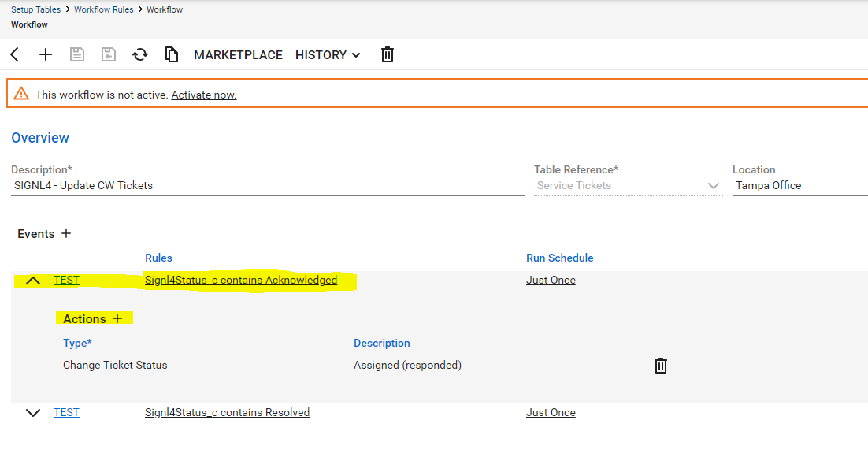
Task: Click the Activate now link
Action: pos(204,95)
